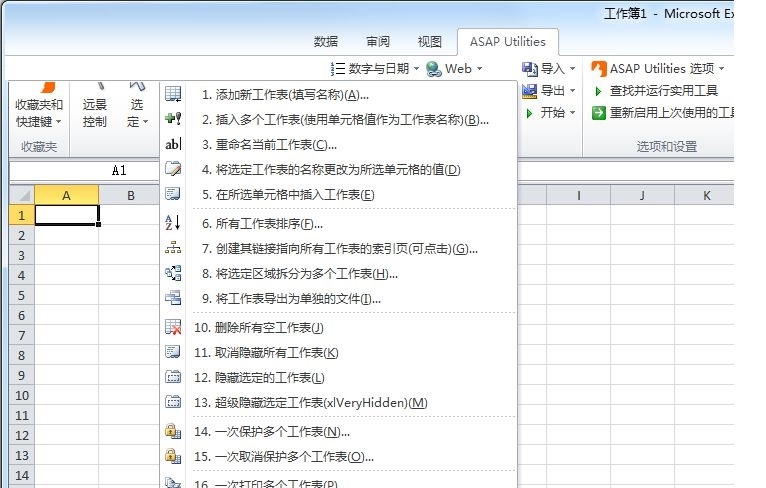The image size is (766, 488).
Task: Click the unlock padlock icon beside item 15
Action: (173, 456)
